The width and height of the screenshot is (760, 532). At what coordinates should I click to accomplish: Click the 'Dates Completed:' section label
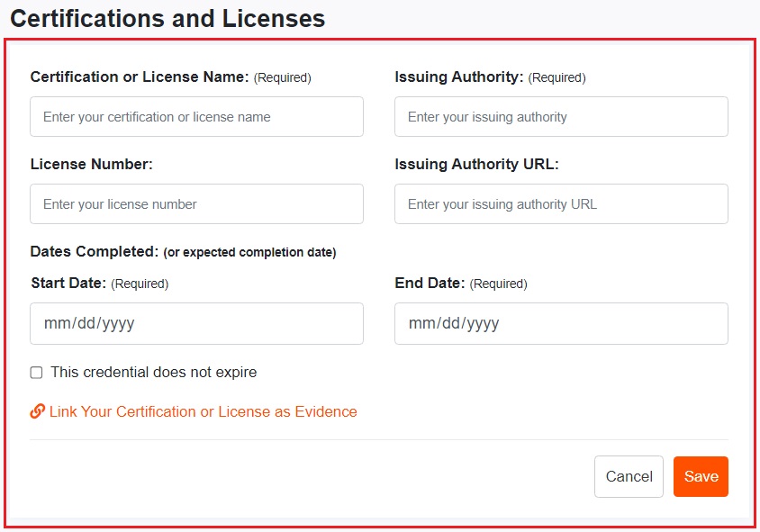pos(95,252)
